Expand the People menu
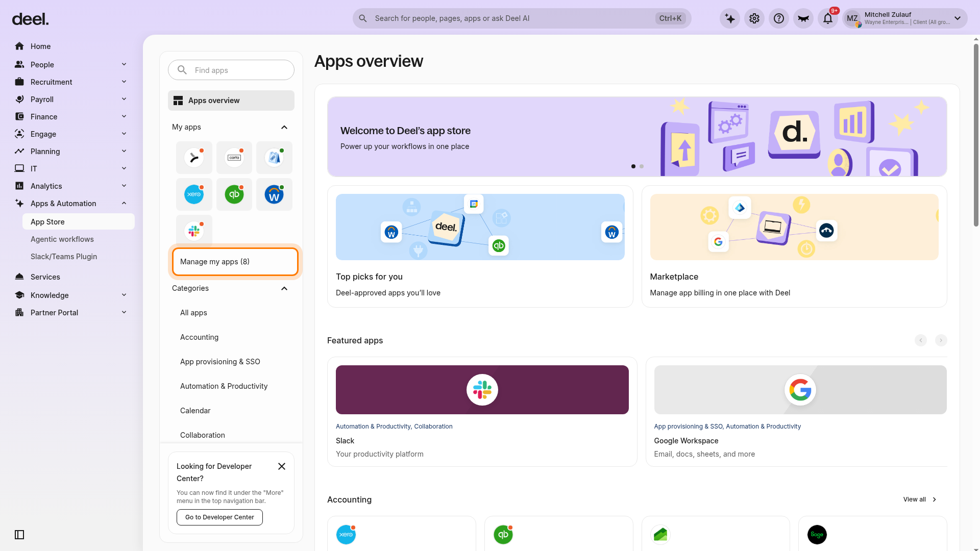Image resolution: width=980 pixels, height=551 pixels. (124, 64)
